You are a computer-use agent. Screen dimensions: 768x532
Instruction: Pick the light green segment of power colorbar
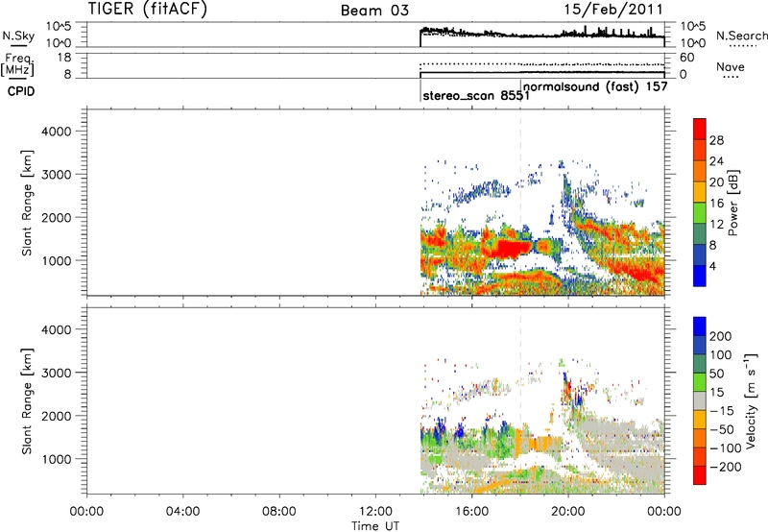pos(700,213)
